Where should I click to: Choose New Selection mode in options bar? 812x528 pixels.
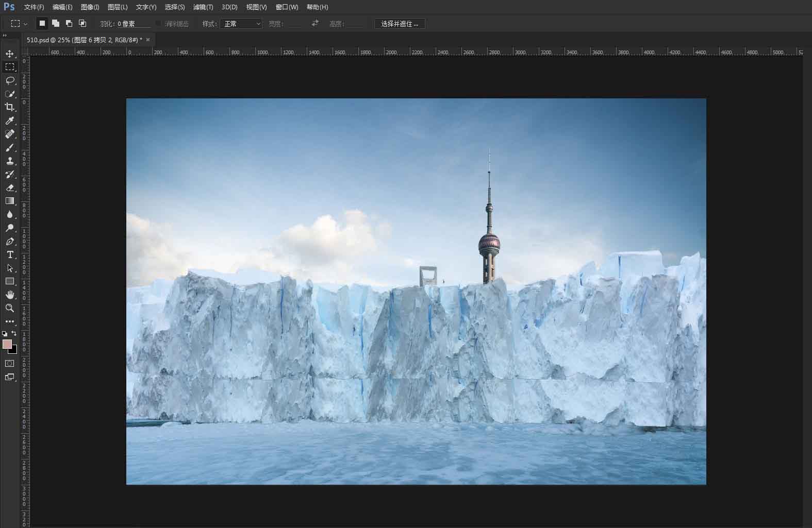click(x=42, y=23)
